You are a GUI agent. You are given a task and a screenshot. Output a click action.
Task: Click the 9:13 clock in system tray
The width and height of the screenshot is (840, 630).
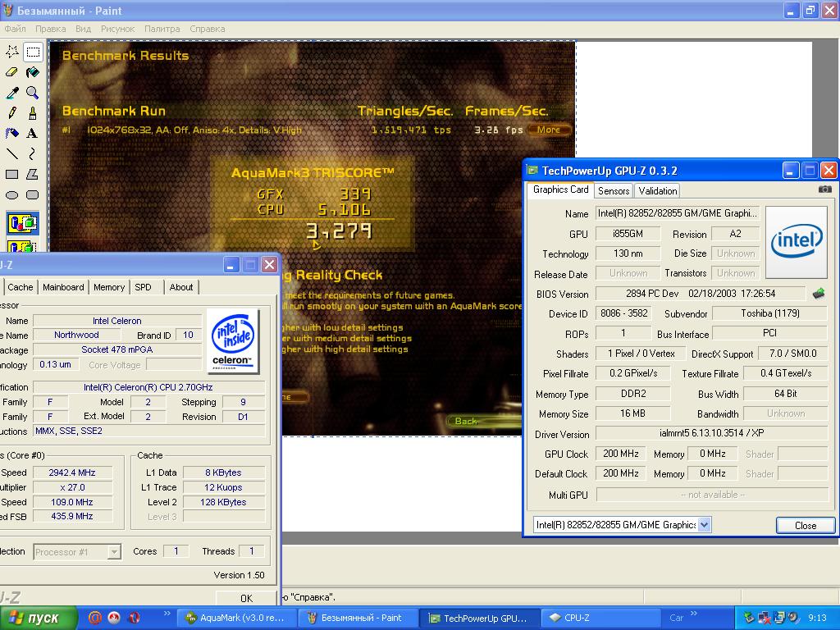coord(817,618)
